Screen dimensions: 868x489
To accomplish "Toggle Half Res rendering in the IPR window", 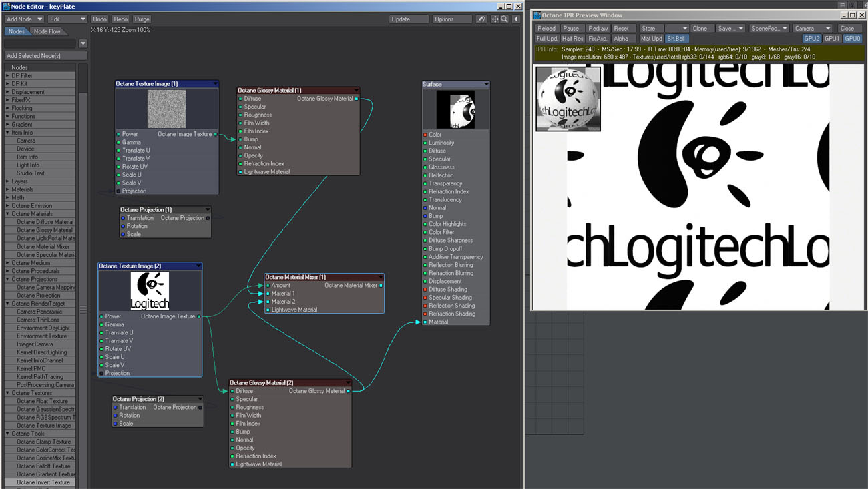I will [572, 39].
